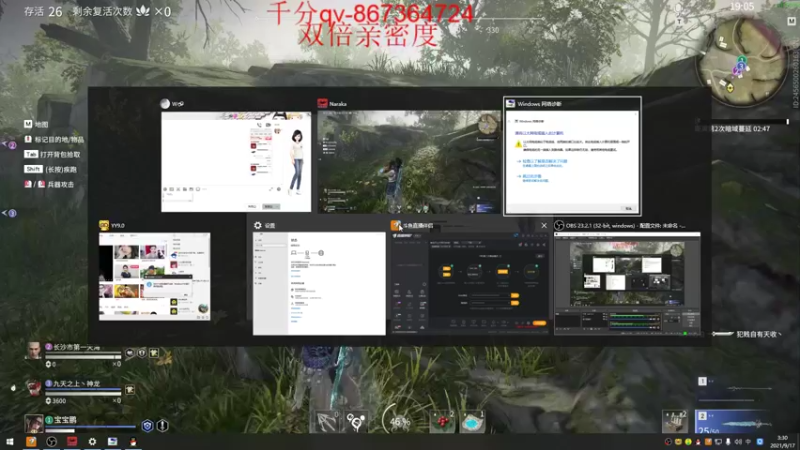This screenshot has height=450, width=800.
Task: Click the Shift (长按)疾跑 key hint
Action: point(50,169)
